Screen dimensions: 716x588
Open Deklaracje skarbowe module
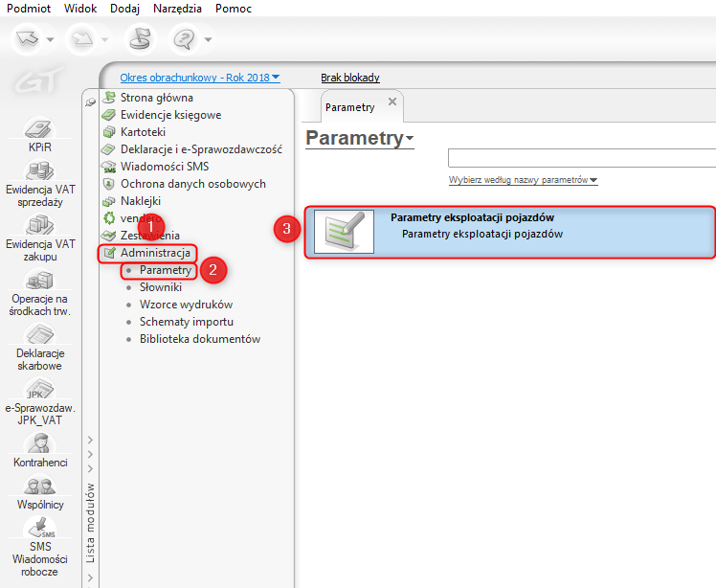(40, 348)
